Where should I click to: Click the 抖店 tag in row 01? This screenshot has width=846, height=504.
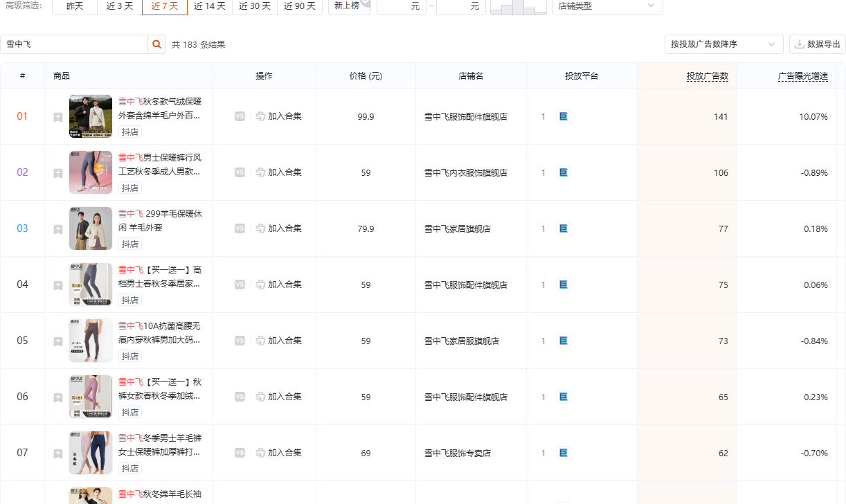click(129, 132)
